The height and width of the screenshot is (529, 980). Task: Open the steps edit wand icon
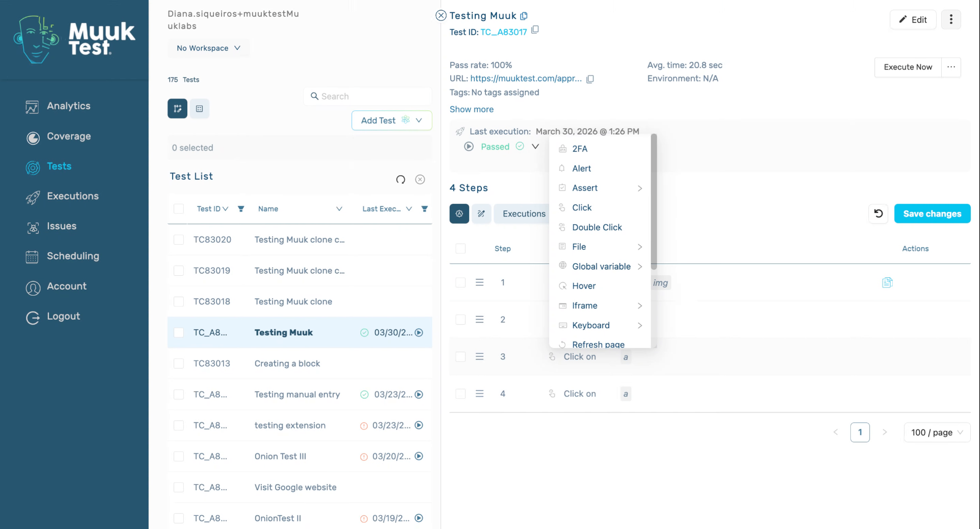[481, 214]
